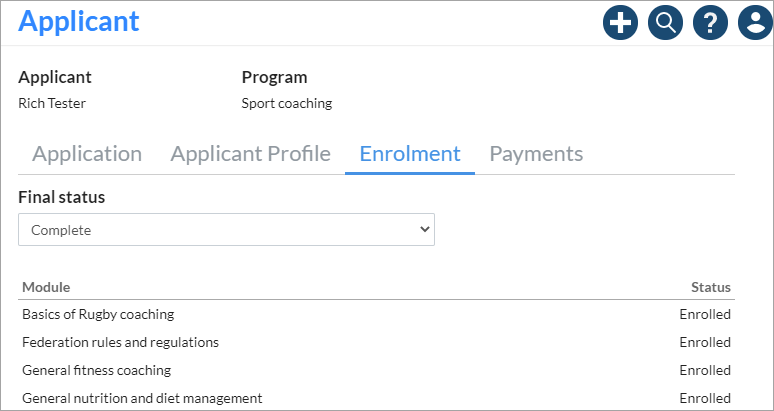Expand the Final status dropdown arrow
Image resolution: width=774 pixels, height=411 pixels.
[424, 229]
